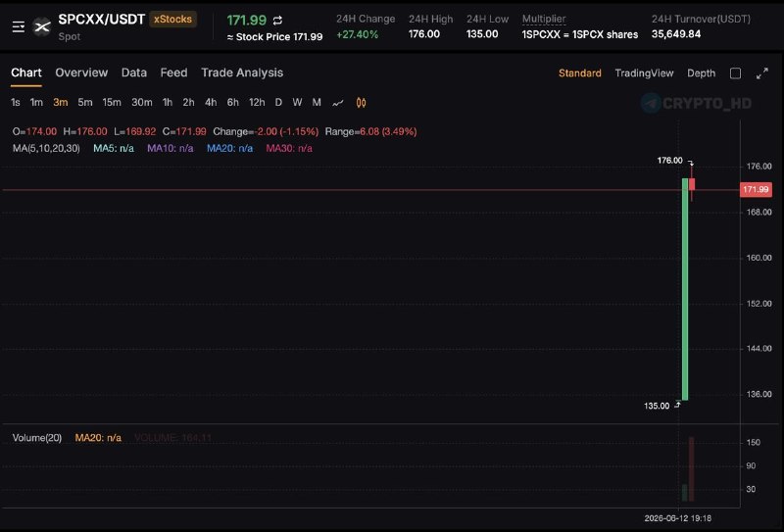
Task: Select Standard chart mode
Action: (580, 73)
